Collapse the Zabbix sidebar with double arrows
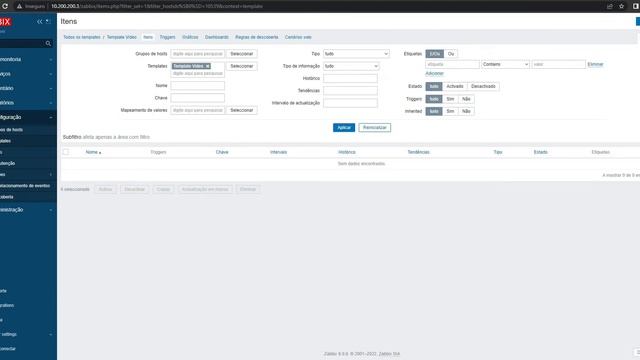The height and width of the screenshot is (360, 640). coord(40,21)
